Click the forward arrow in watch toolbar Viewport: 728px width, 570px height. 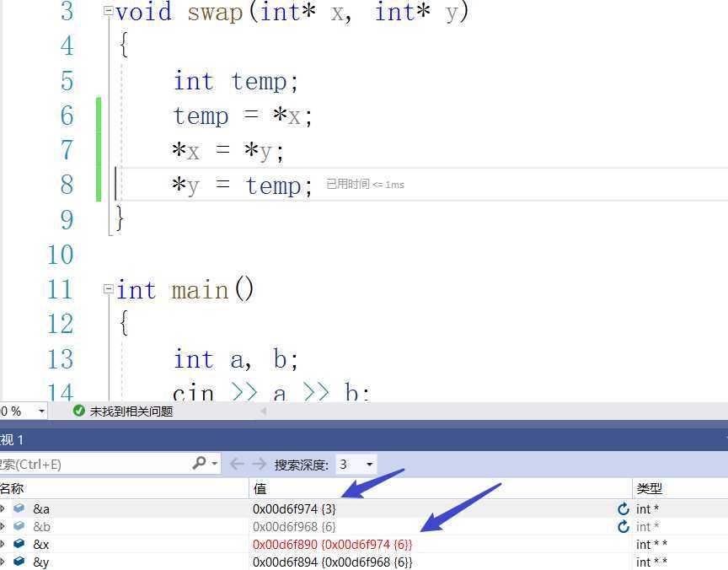259,464
